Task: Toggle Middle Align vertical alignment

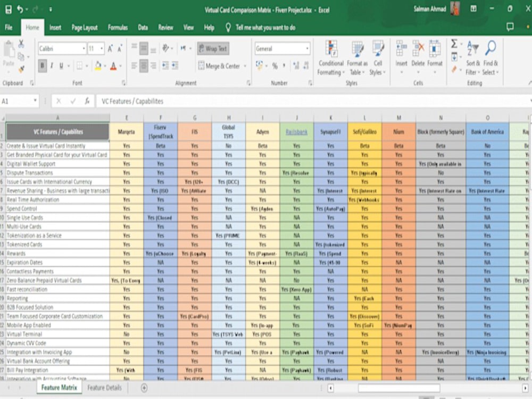Action: 144,48
